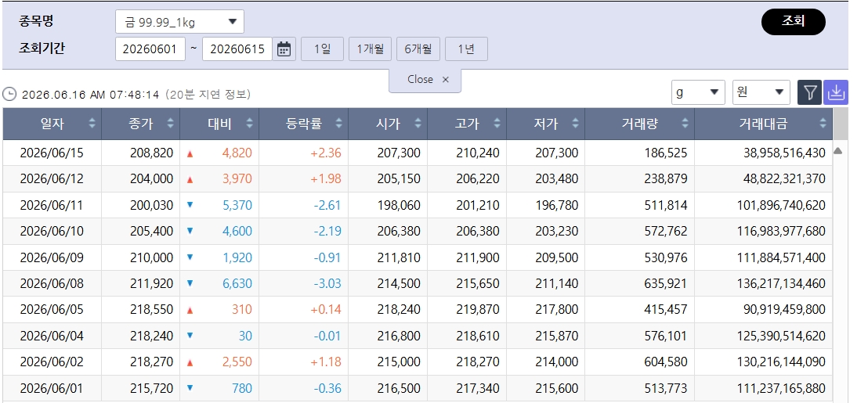Click closing price 208,820
Screen dimensions: 868x403
pos(151,153)
